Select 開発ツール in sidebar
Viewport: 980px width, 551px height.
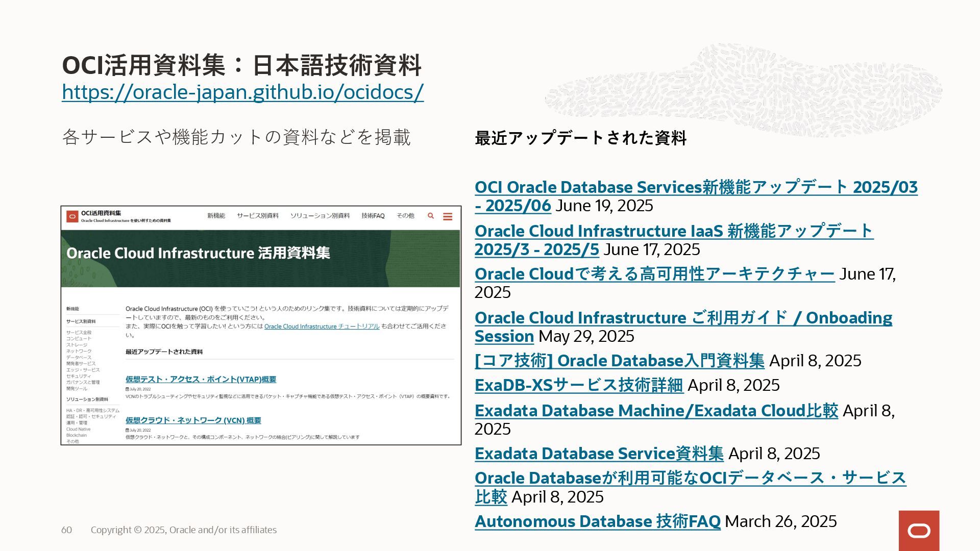pos(77,389)
